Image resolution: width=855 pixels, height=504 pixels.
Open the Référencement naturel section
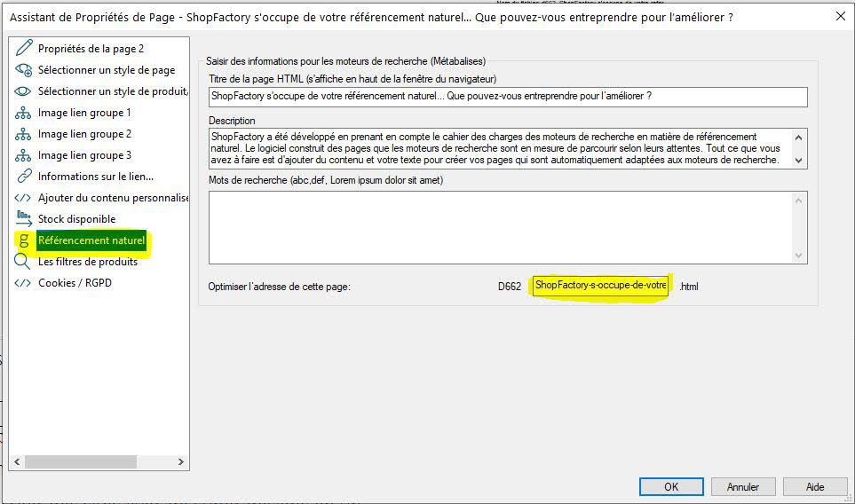(91, 240)
